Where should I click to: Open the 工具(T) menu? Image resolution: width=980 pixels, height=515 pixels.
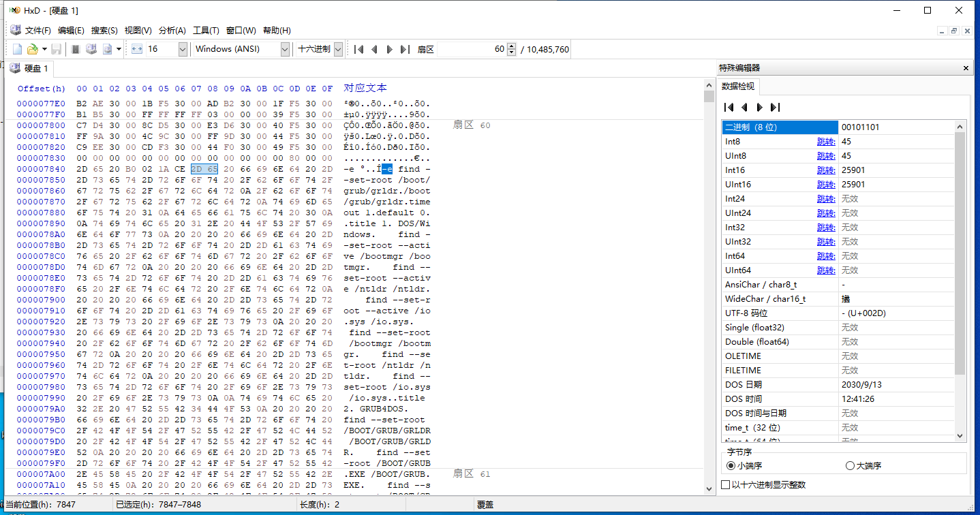[206, 31]
